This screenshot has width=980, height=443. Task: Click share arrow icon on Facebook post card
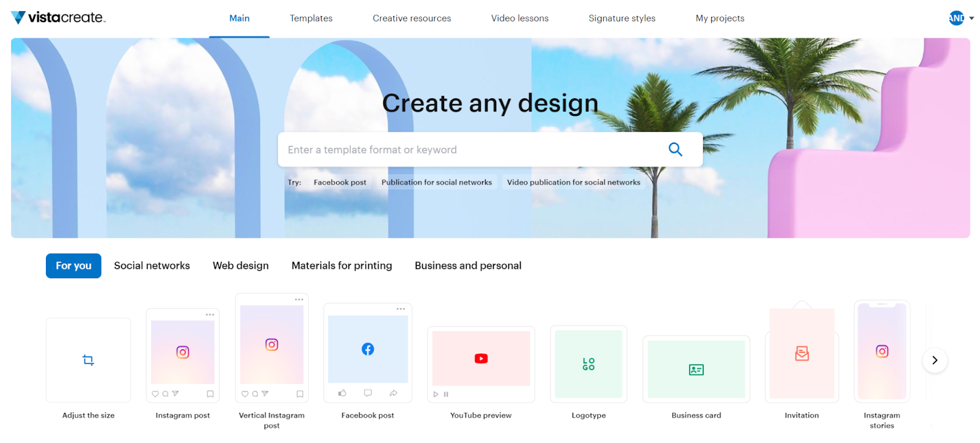point(393,393)
